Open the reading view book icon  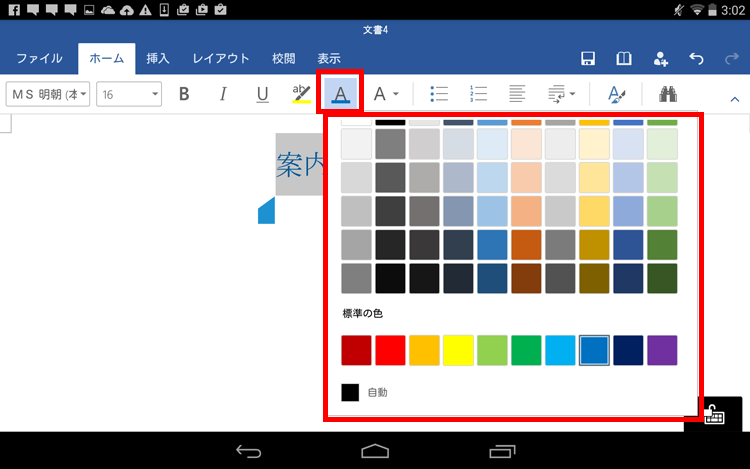[624, 59]
